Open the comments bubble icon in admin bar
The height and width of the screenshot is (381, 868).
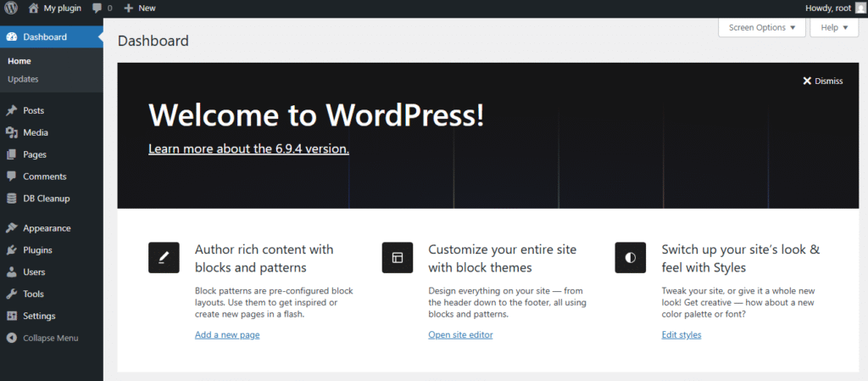(x=98, y=8)
